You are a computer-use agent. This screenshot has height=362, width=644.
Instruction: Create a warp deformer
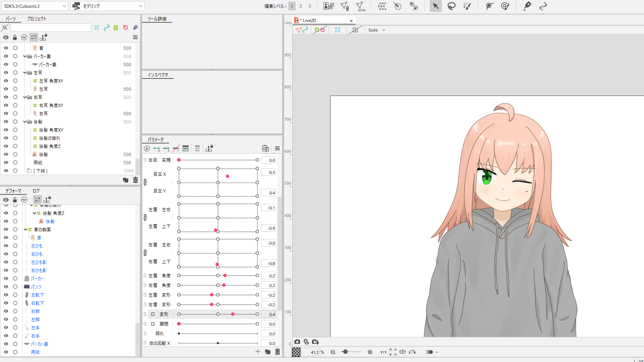click(382, 6)
